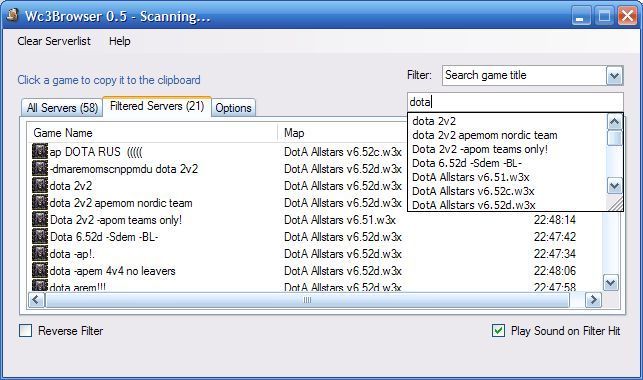
Task: Switch to the All Servers (58) tab
Action: (62, 108)
